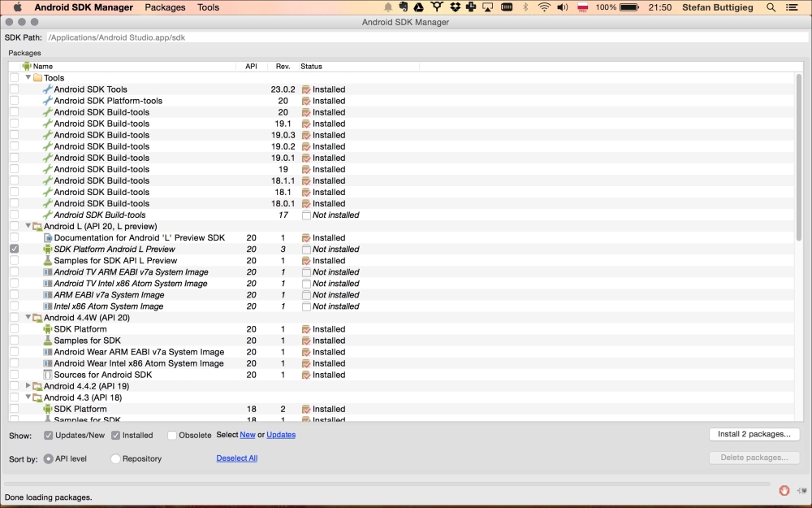812x508 pixels.
Task: Click the icon beside ARM EABI v7a System Image
Action: pos(47,295)
